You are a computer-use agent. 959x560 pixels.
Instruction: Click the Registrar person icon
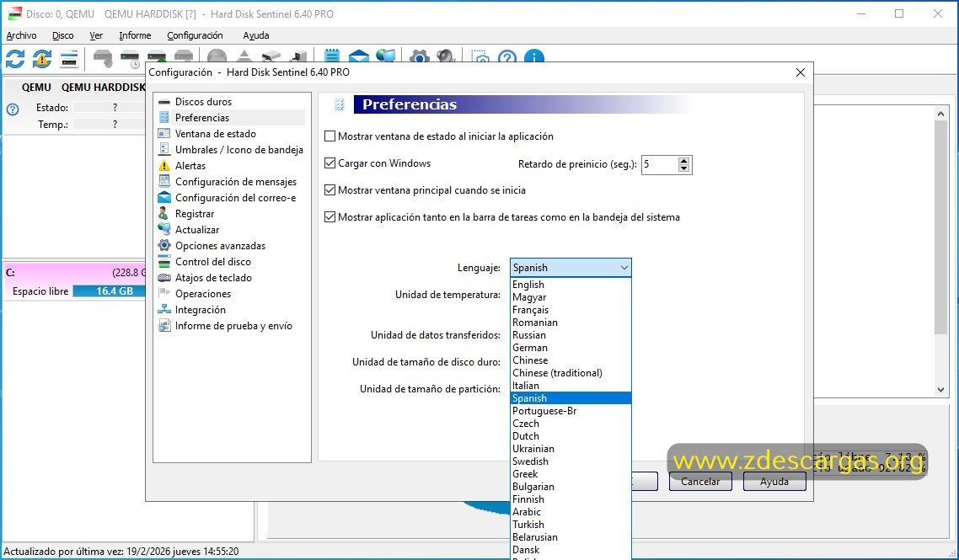163,213
